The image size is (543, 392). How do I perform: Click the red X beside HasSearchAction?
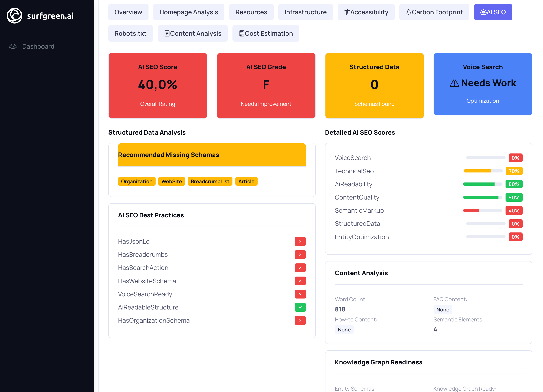tap(300, 268)
